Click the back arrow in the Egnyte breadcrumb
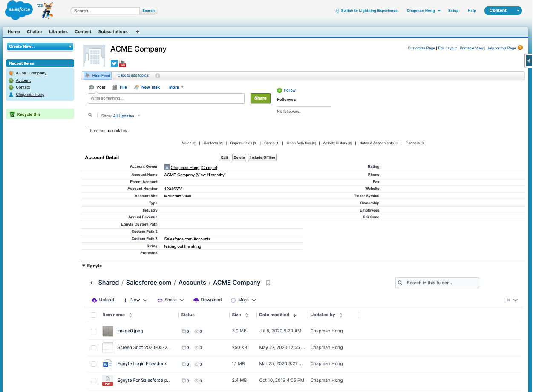Image resolution: width=533 pixels, height=392 pixels. 92,283
